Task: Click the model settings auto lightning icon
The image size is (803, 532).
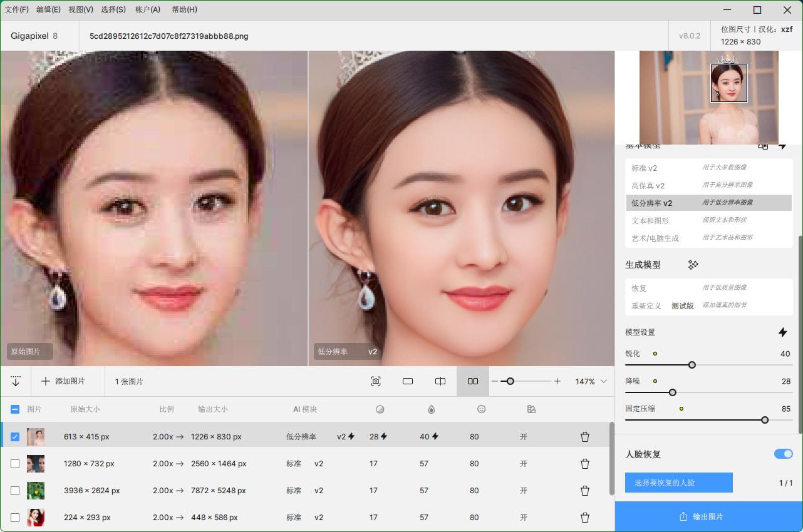Action: (783, 332)
